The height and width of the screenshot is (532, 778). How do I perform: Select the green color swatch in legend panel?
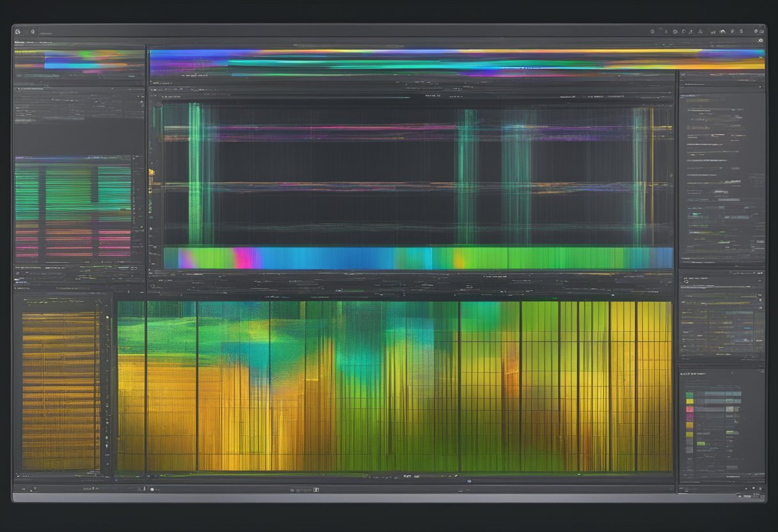tap(689, 395)
